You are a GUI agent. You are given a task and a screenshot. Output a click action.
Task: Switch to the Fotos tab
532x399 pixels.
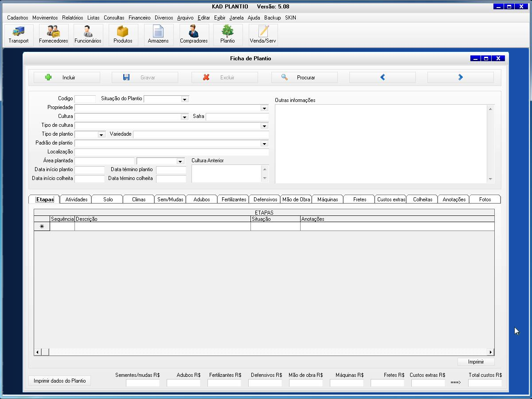(485, 199)
